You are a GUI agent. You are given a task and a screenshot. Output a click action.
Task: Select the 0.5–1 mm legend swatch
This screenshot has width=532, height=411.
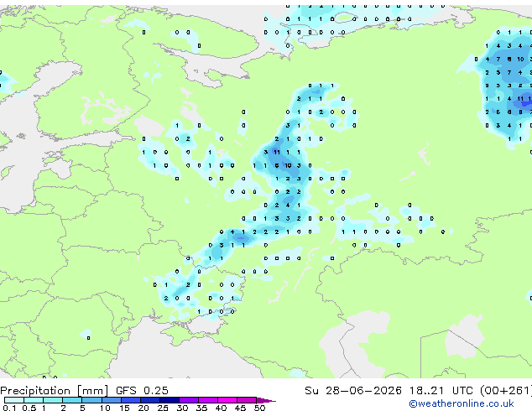(x=34, y=400)
